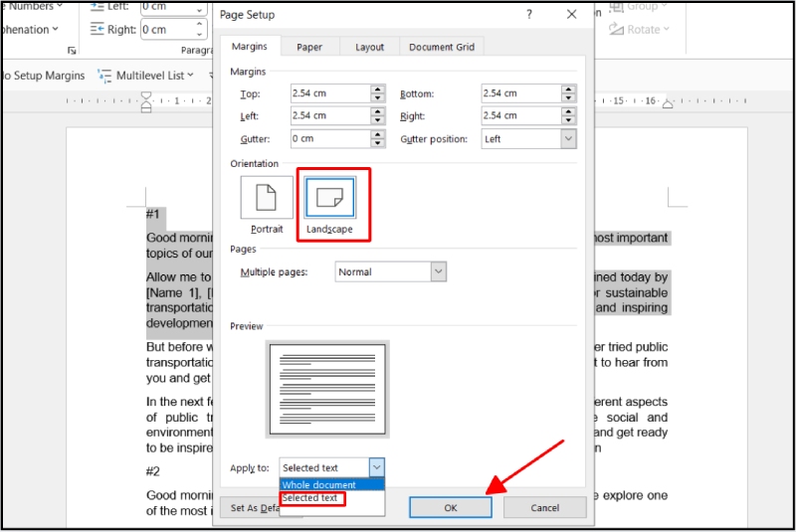Screen dimensions: 796x532
Task: Click the Set As Default button
Action: [250, 508]
